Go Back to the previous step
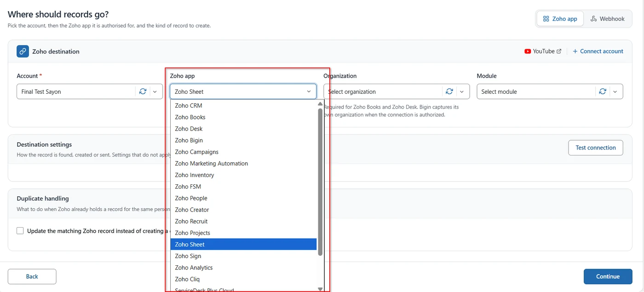Viewport: 644px width, 292px height. [32, 276]
